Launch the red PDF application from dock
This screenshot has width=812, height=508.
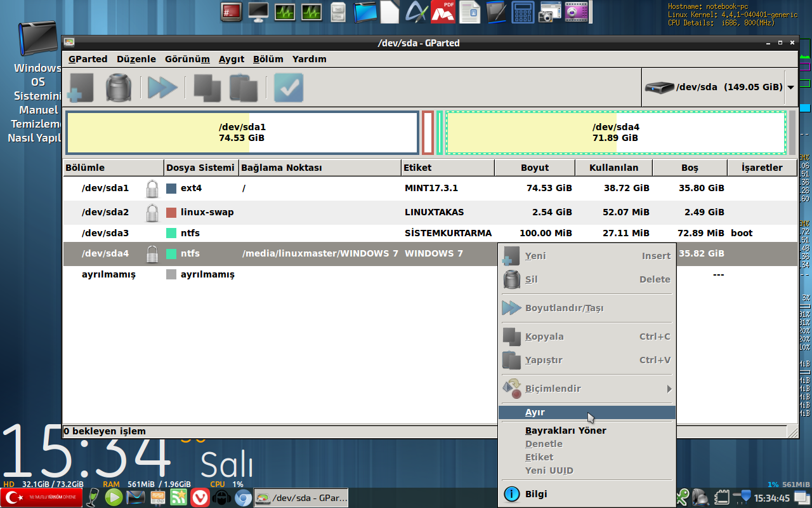point(443,11)
